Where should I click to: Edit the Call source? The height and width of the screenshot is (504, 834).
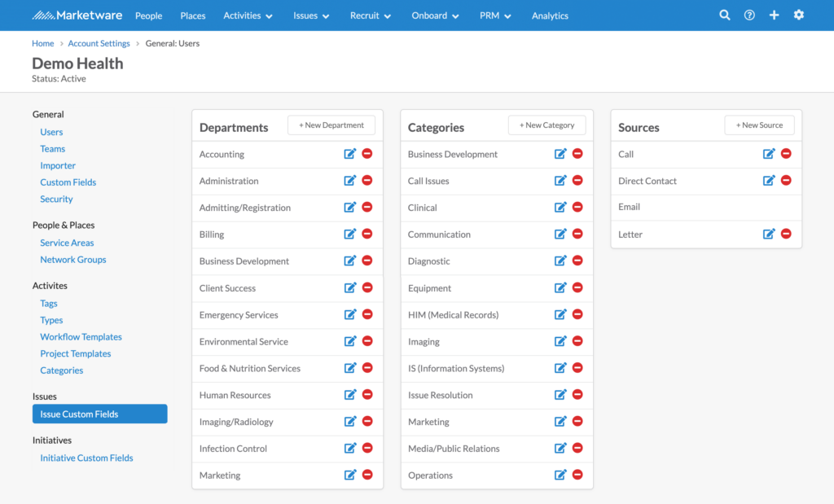click(769, 154)
